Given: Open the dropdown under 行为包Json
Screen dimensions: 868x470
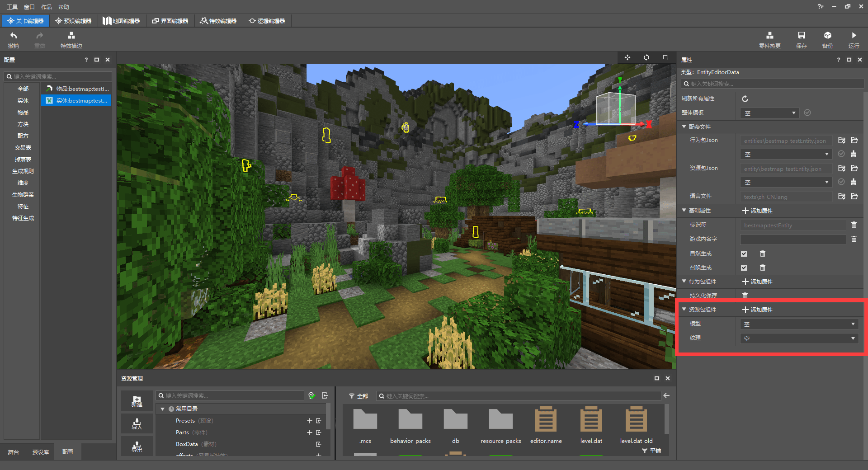Looking at the screenshot, I should point(786,154).
